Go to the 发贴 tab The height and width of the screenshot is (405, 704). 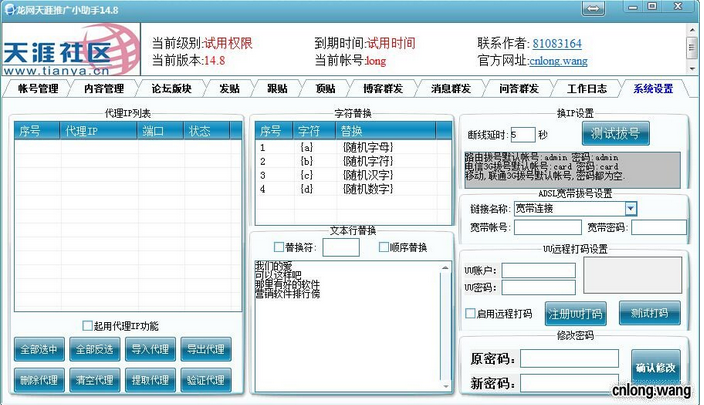[x=229, y=88]
